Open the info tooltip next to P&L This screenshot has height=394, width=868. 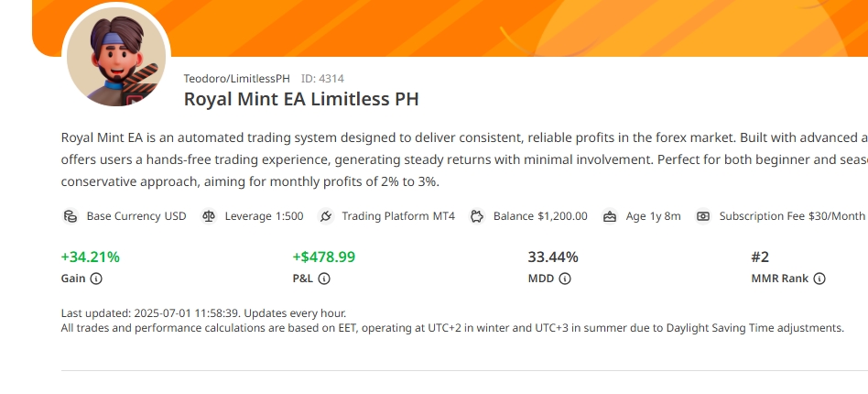(x=324, y=279)
